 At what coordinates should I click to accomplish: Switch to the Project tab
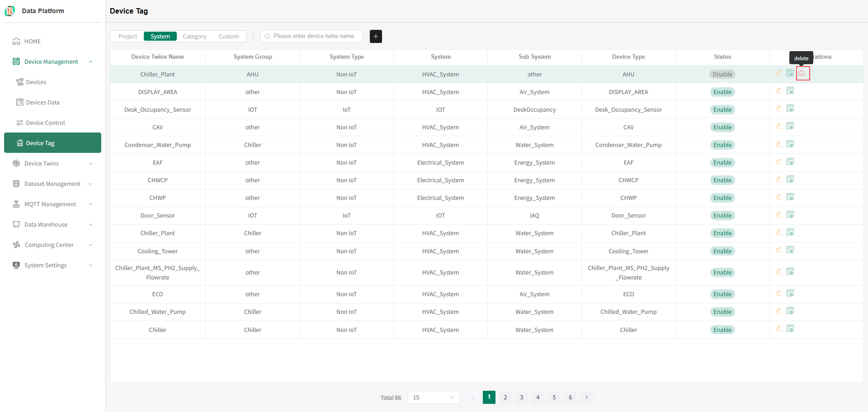[x=127, y=36]
